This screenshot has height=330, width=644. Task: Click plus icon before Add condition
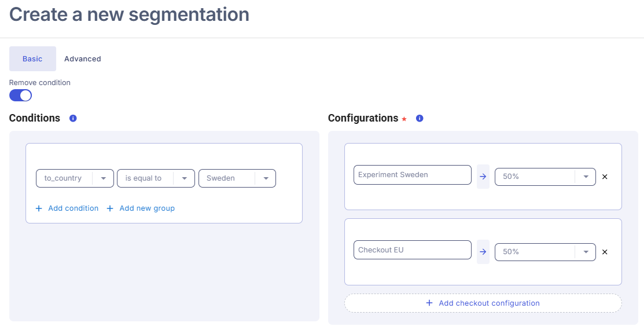click(39, 208)
